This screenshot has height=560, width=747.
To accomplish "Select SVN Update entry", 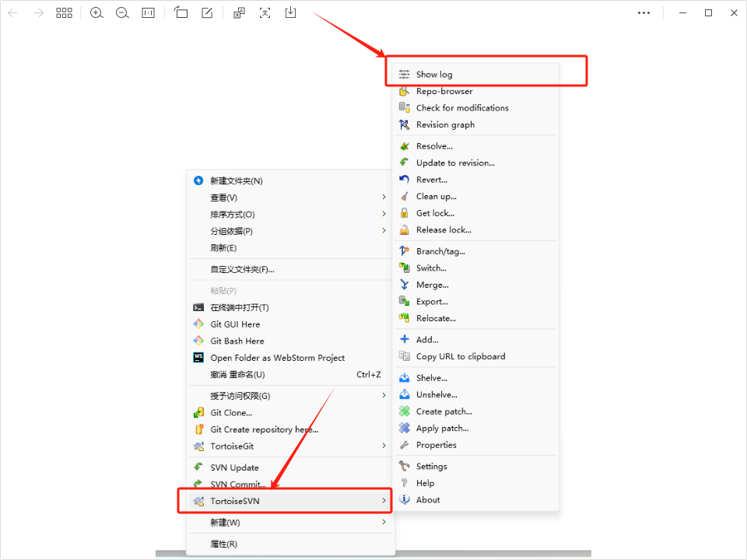I will click(289, 467).
